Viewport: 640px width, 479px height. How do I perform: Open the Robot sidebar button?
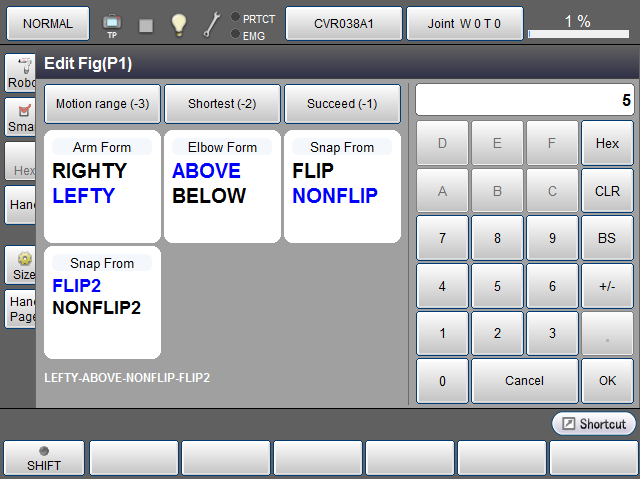[20, 72]
